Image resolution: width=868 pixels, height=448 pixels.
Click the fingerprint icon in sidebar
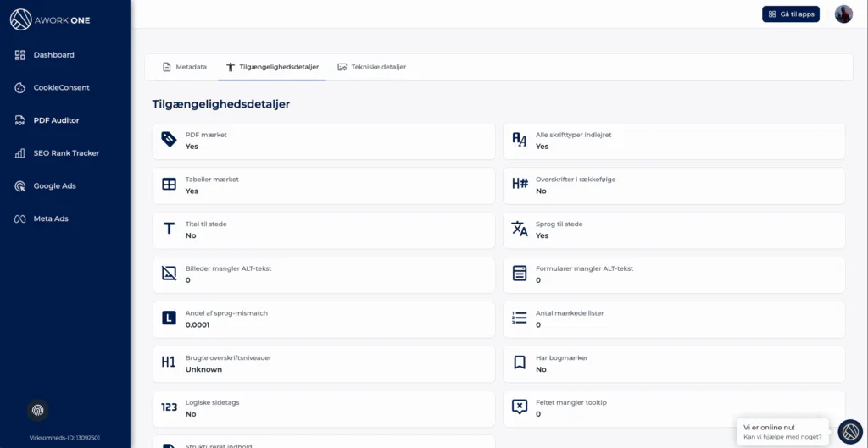coord(37,411)
